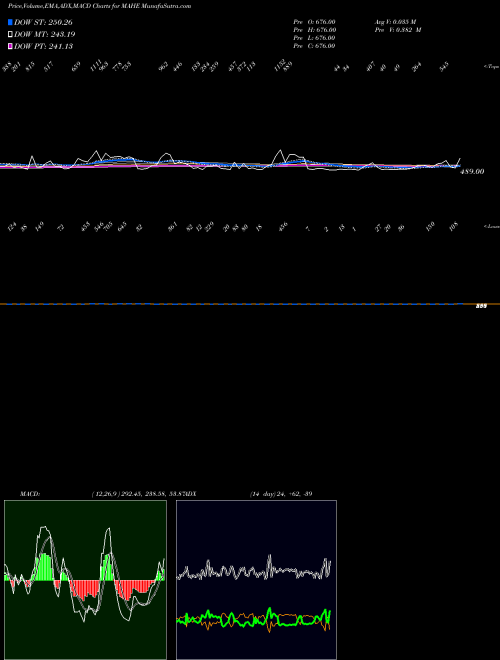Click the '456' lower-row data label

283,226
